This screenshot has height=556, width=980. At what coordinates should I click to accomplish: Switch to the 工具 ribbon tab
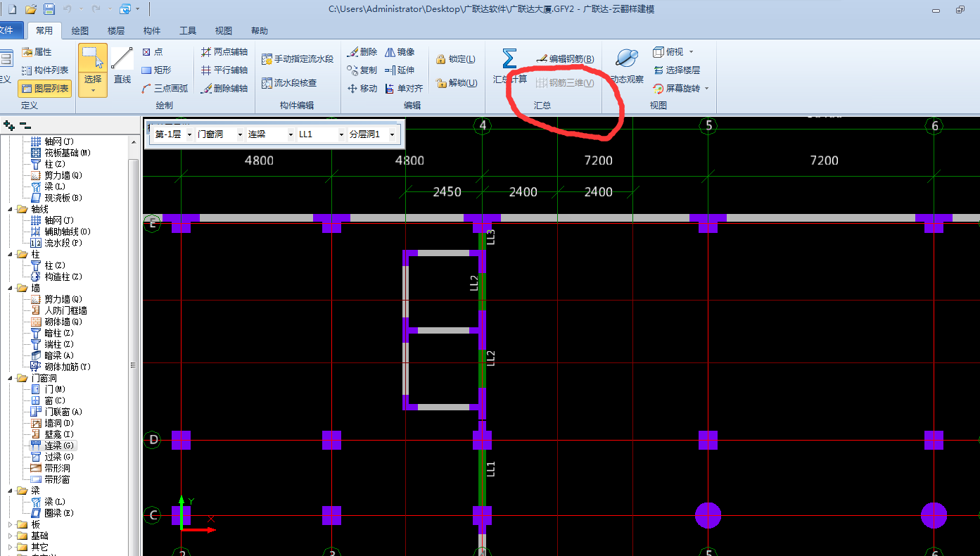(188, 31)
